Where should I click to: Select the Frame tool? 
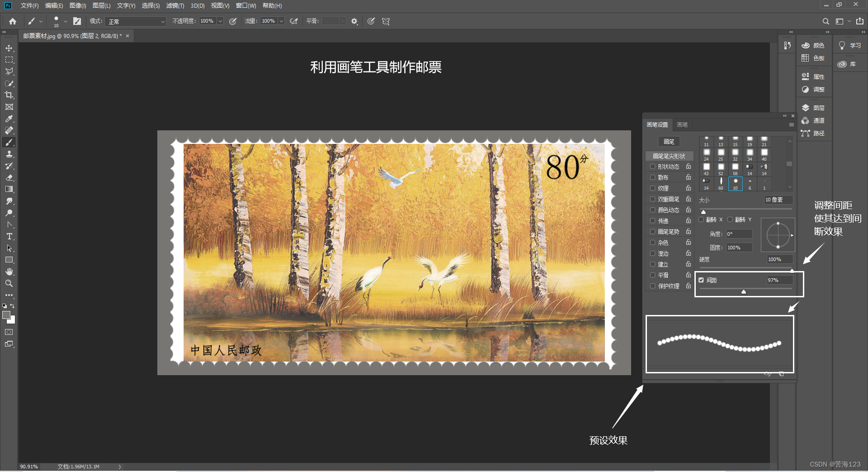(x=9, y=107)
